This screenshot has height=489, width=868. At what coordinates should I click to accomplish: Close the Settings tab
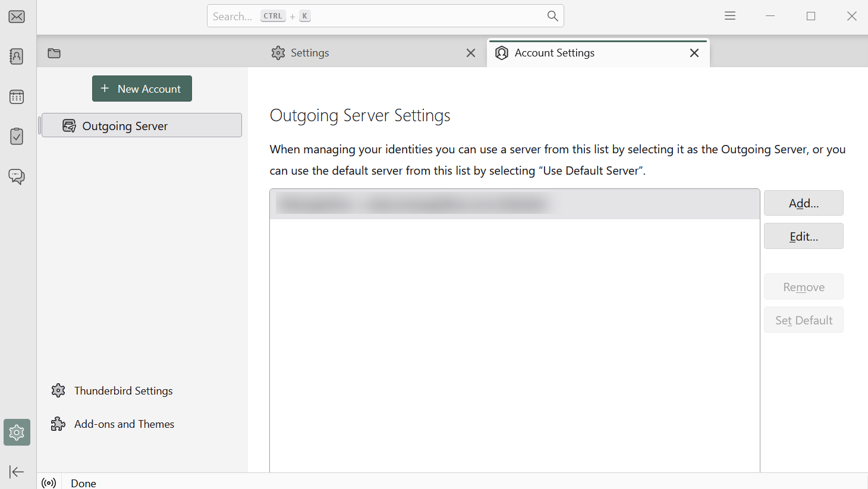(x=471, y=53)
